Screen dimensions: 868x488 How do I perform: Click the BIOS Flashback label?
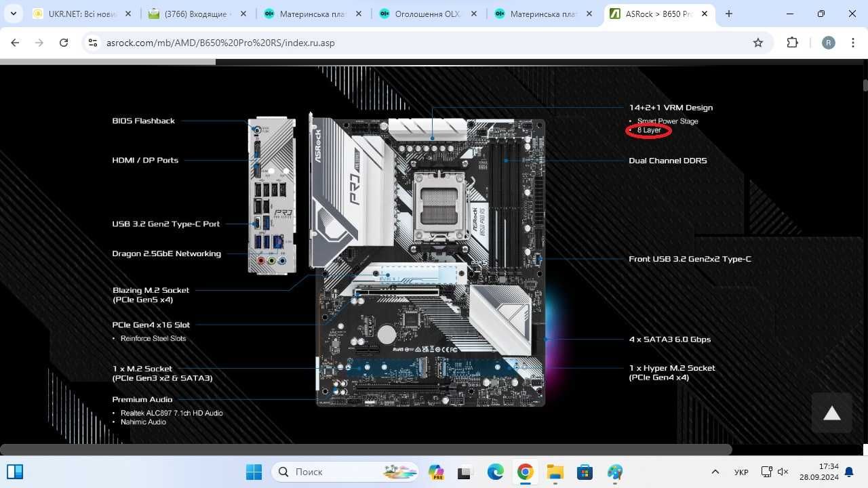point(144,121)
